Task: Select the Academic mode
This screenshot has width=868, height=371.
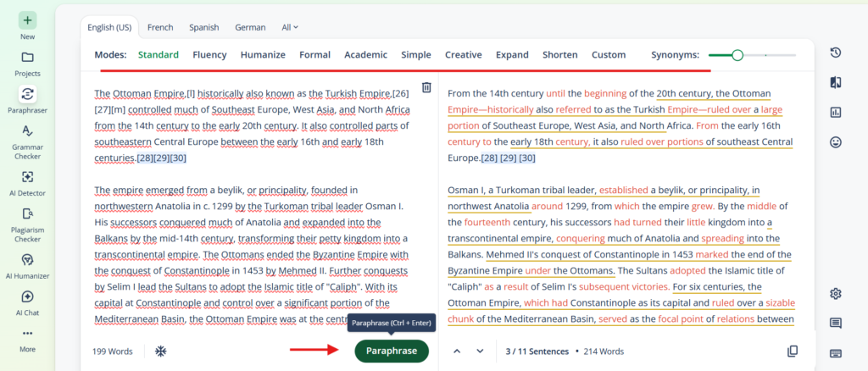Action: [x=365, y=55]
